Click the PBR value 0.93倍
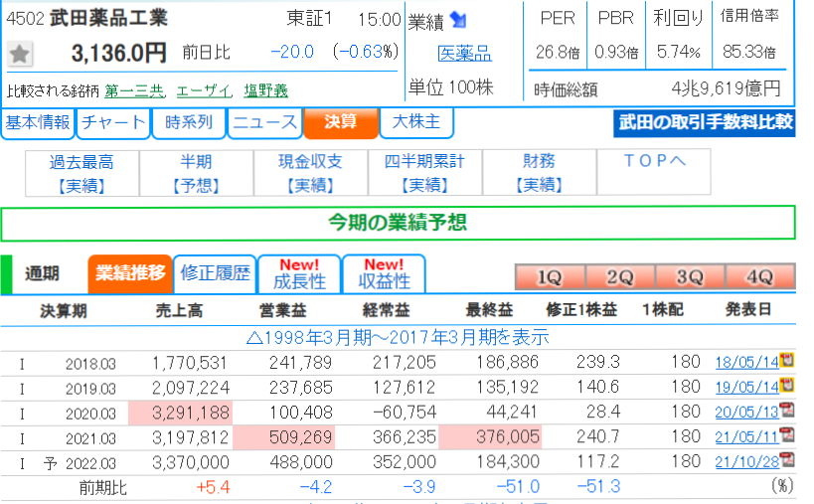 tap(616, 52)
